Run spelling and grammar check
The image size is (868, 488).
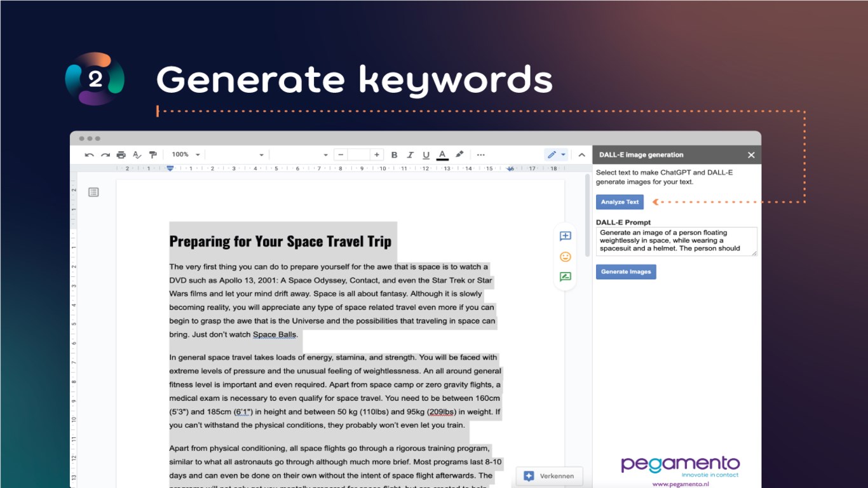coord(137,155)
